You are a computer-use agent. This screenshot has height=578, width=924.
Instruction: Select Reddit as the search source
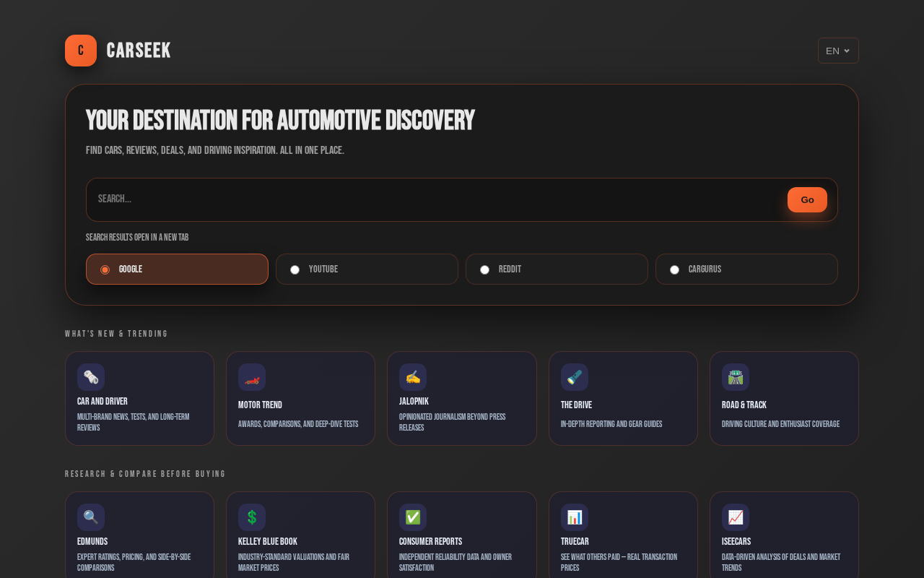tap(557, 269)
